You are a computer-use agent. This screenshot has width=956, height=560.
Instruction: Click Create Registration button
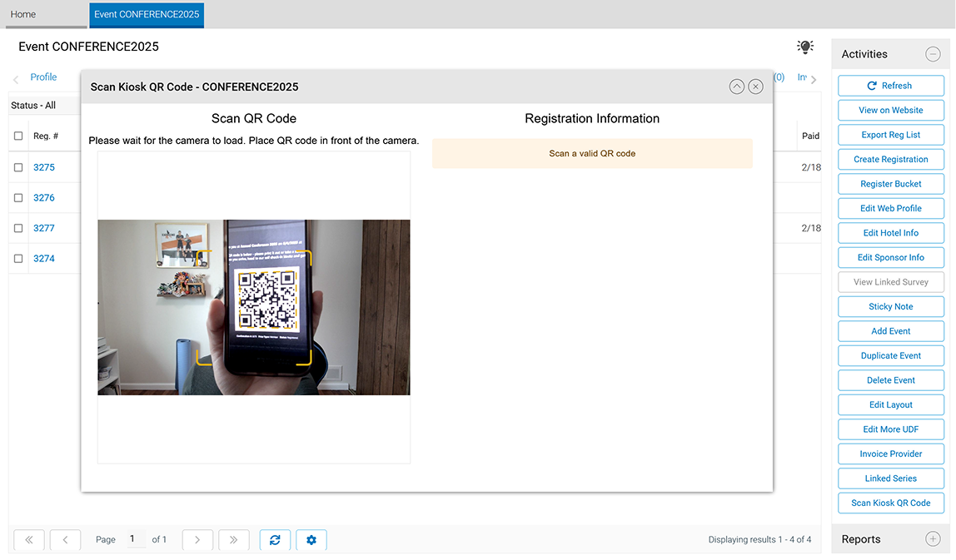tap(891, 159)
